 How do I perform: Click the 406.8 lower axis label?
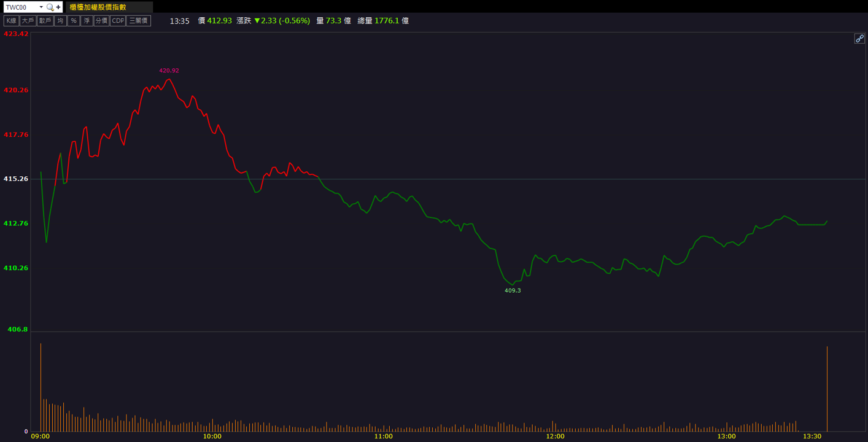pyautogui.click(x=17, y=329)
